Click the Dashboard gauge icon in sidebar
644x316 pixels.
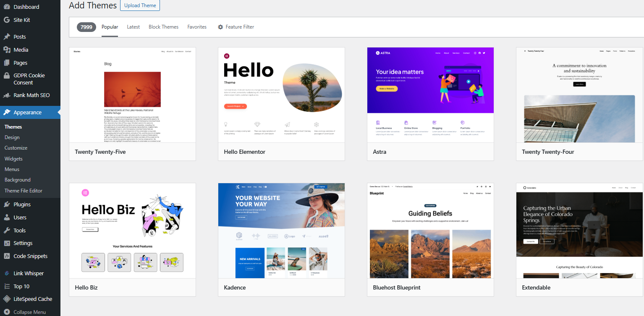[7, 7]
